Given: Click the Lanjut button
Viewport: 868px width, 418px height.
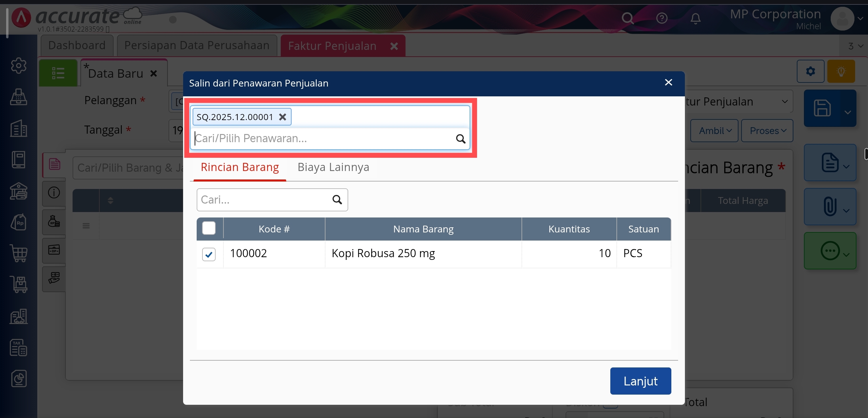Looking at the screenshot, I should (x=640, y=381).
